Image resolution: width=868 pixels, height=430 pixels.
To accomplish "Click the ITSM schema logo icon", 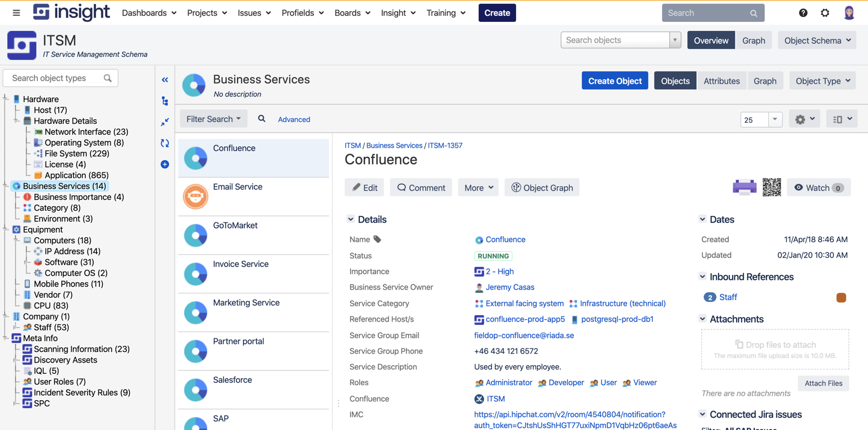I will click(22, 46).
